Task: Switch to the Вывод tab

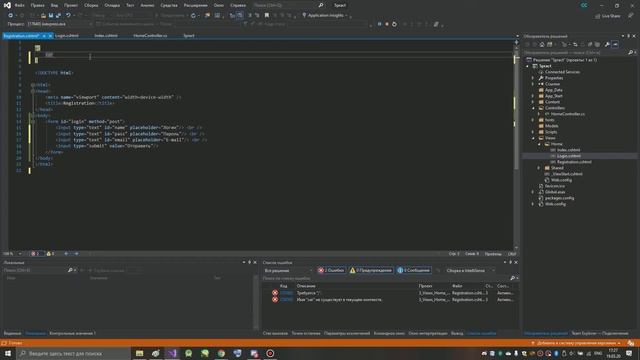Action: pos(457,333)
